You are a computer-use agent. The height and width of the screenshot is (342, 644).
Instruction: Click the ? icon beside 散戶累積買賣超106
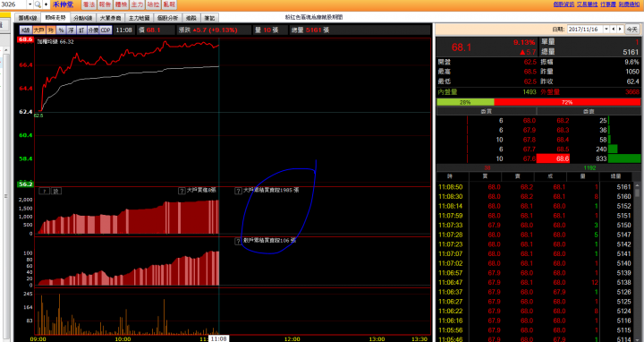click(238, 242)
